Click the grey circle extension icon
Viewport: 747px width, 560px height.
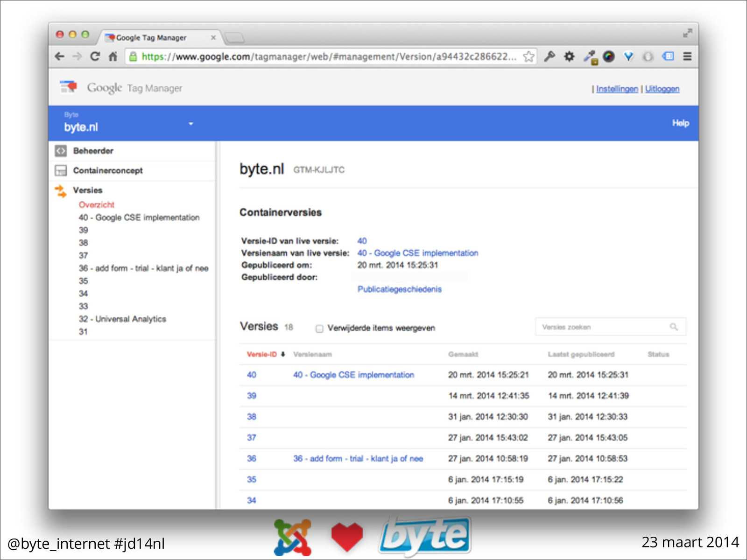(x=648, y=56)
